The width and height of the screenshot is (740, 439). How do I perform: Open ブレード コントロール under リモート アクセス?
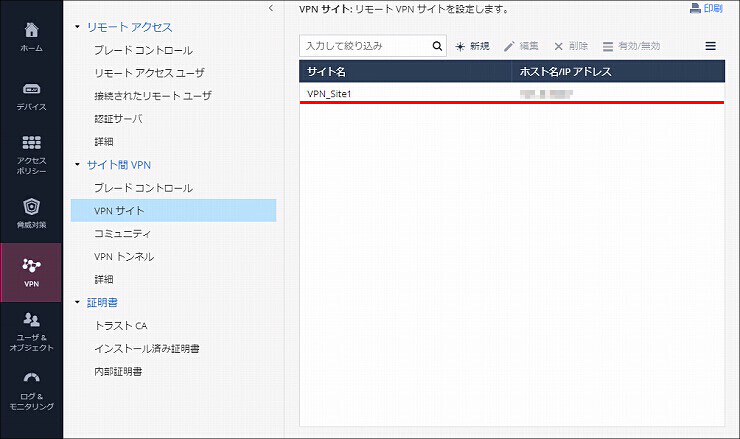pyautogui.click(x=143, y=50)
